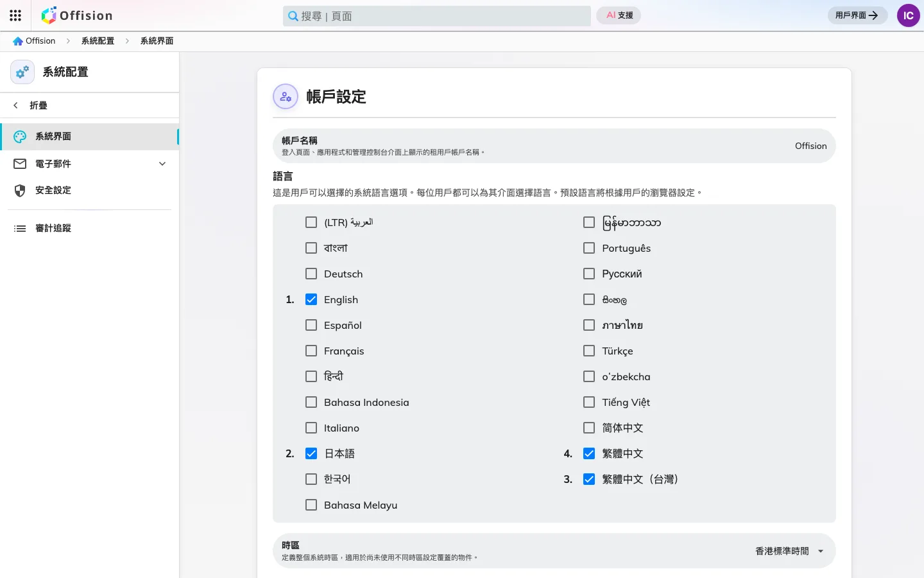
Task: Click the envelope icon beside 電子郵件
Action: pos(20,164)
